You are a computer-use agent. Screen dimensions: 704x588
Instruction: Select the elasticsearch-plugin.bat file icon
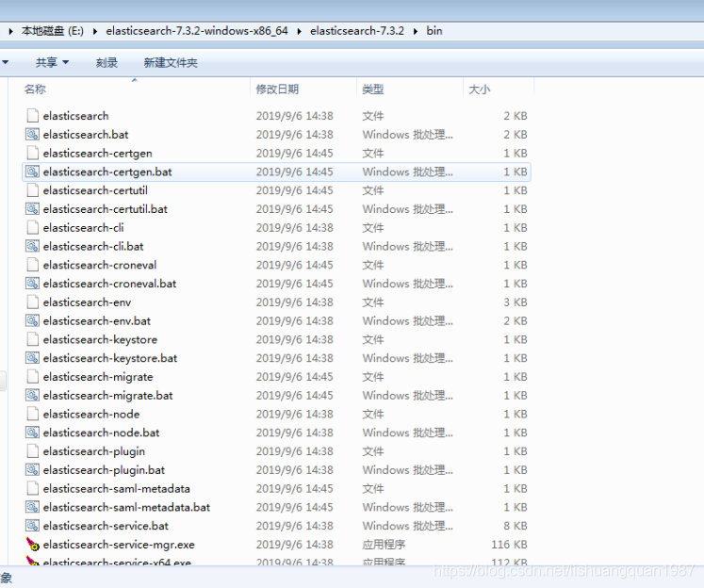point(32,470)
